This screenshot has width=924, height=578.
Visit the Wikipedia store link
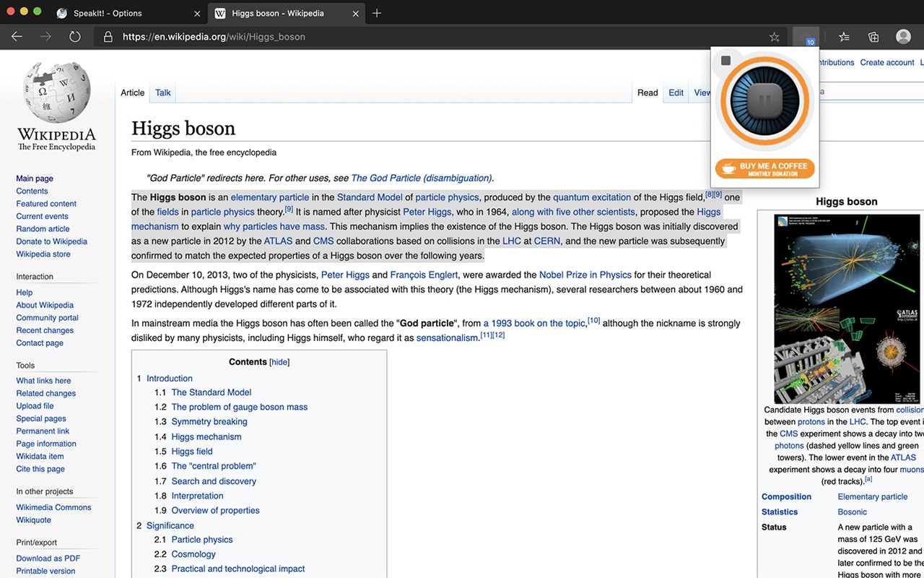point(44,254)
